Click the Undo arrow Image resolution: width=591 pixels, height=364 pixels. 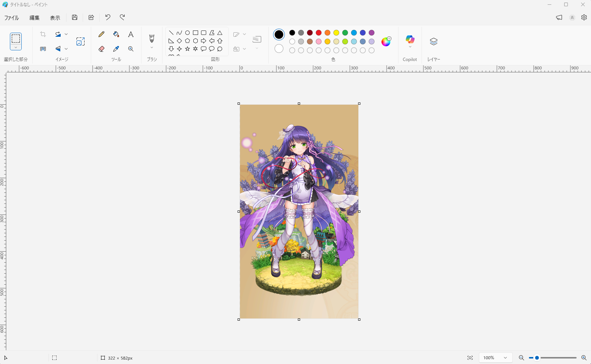click(108, 17)
